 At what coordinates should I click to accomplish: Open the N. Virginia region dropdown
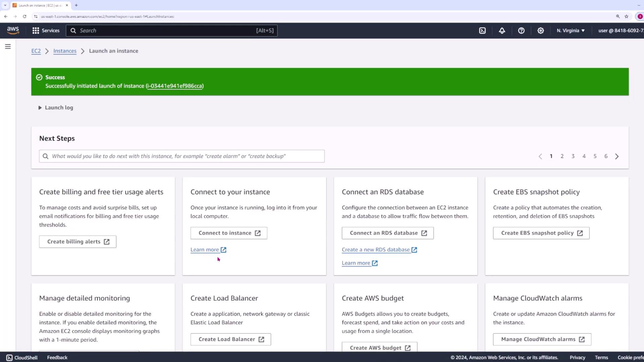coord(571,31)
